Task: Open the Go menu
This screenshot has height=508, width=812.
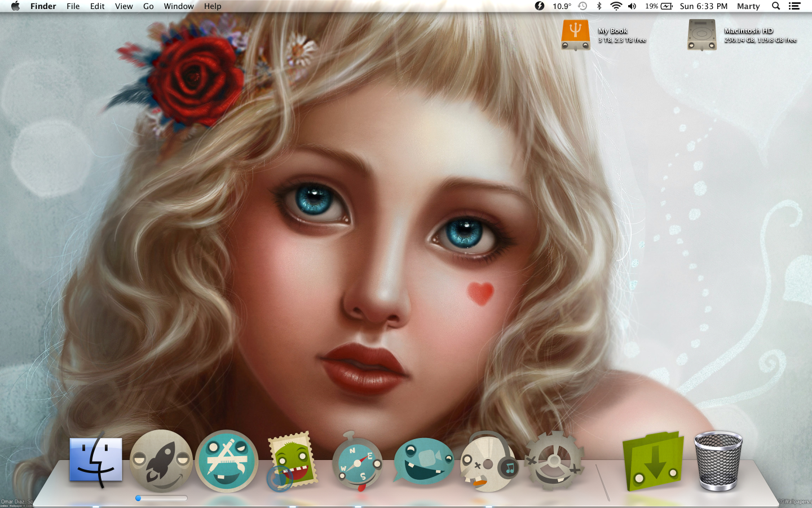Action: 148,6
